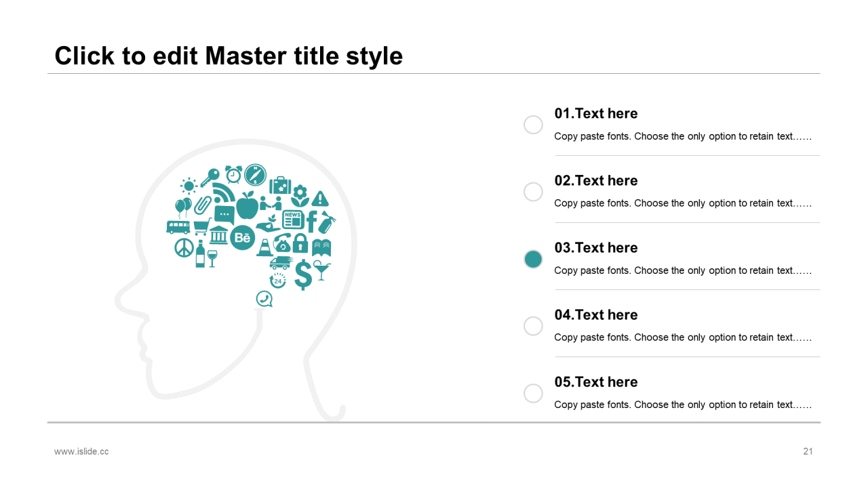Click the compass icon
Image resolution: width=868 pixels, height=488 pixels.
click(x=256, y=175)
